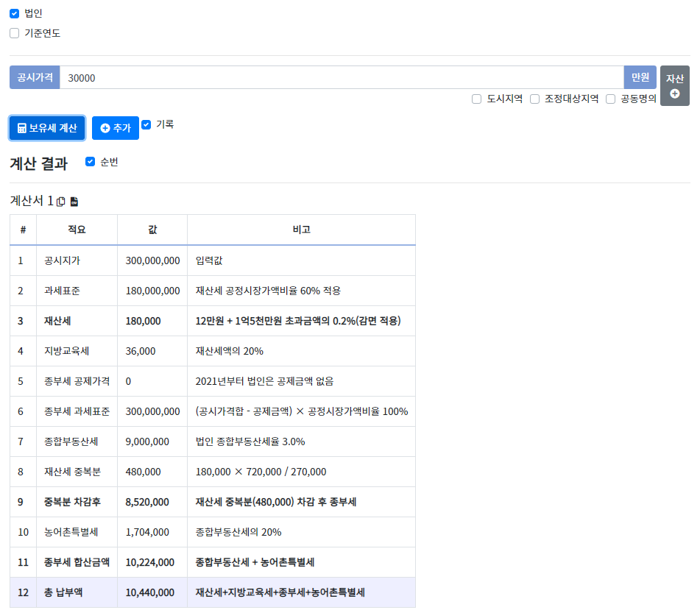Click the 값 column header

coord(152,230)
